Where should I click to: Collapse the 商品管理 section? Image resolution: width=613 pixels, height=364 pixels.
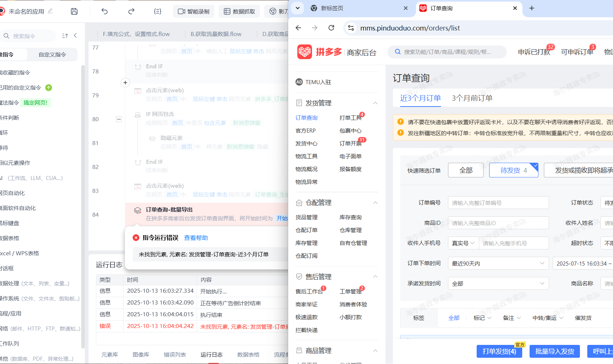375,351
